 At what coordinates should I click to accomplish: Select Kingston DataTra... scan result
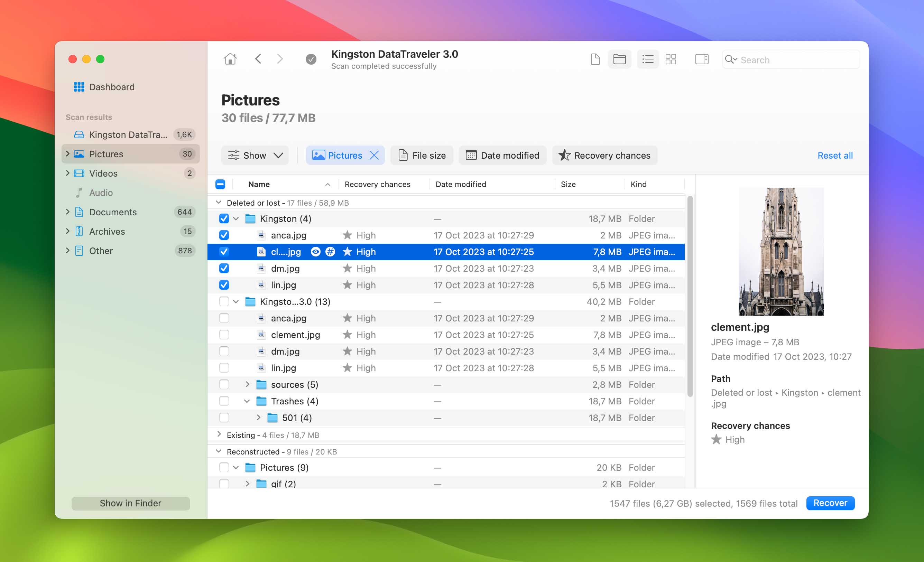130,134
